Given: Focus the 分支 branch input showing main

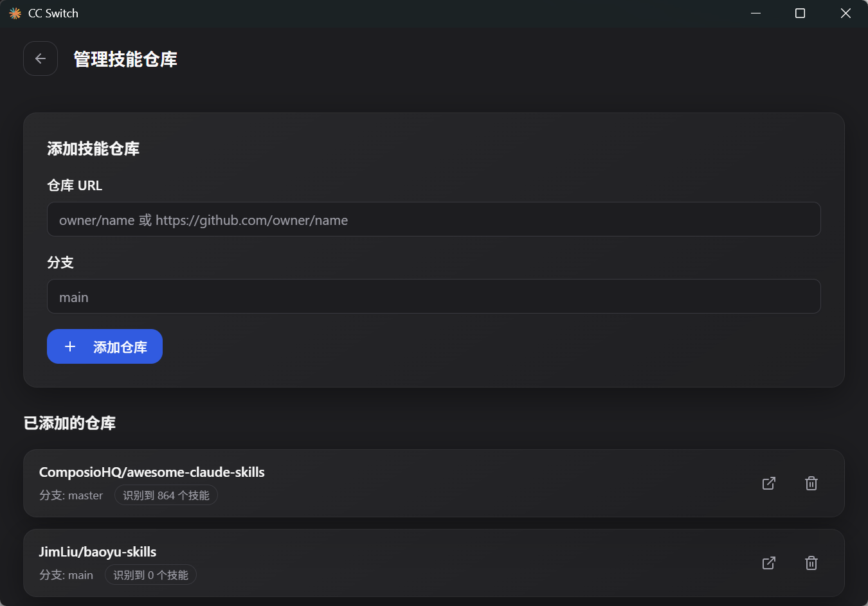Looking at the screenshot, I should pyautogui.click(x=434, y=296).
